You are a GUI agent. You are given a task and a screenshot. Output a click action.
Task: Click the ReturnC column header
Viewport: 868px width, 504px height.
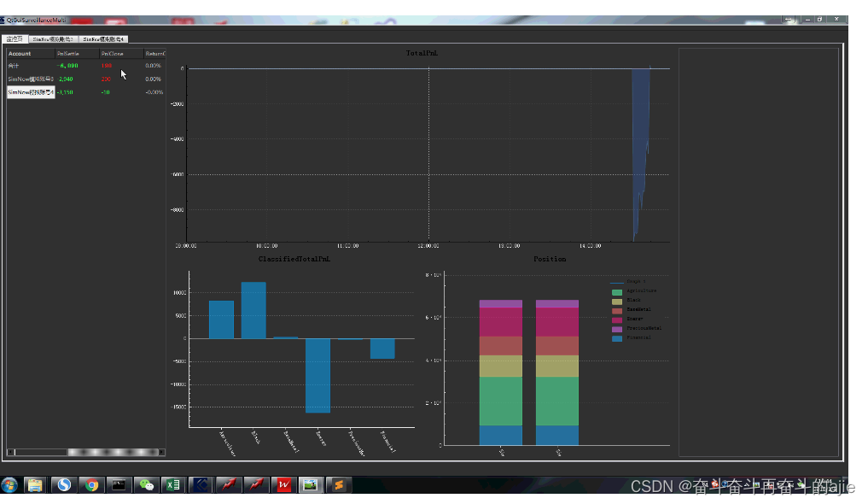point(154,54)
